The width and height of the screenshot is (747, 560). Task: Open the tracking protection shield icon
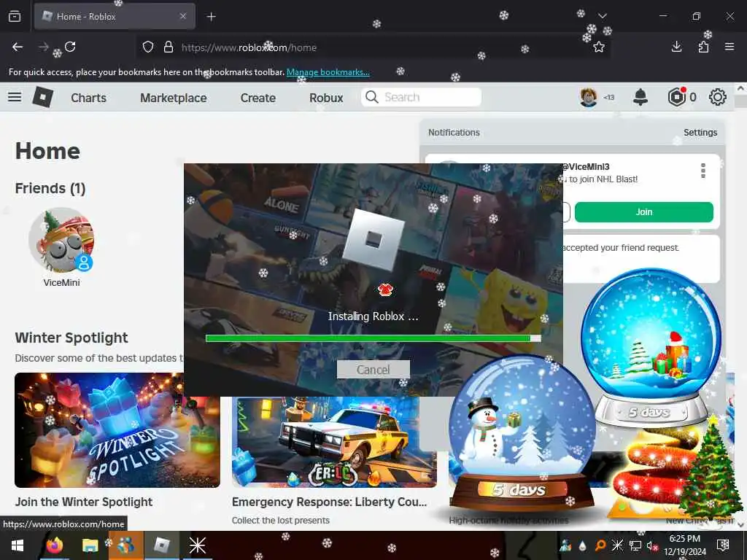click(148, 47)
